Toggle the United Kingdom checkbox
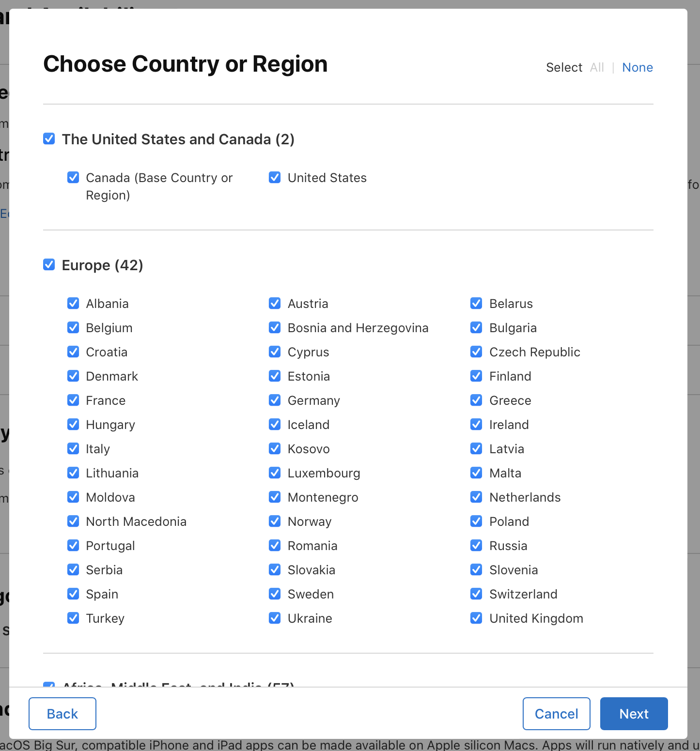The image size is (700, 751). 476,618
